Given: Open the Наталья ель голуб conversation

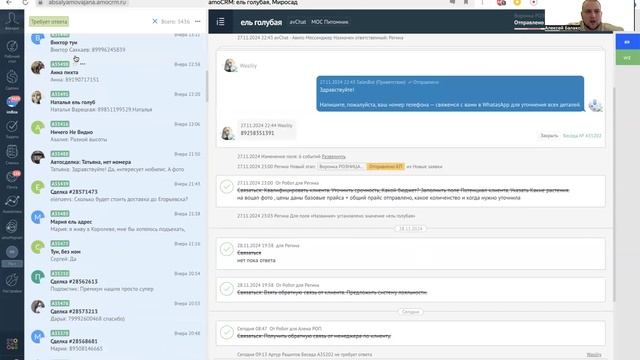Looking at the screenshot, I should tap(116, 102).
